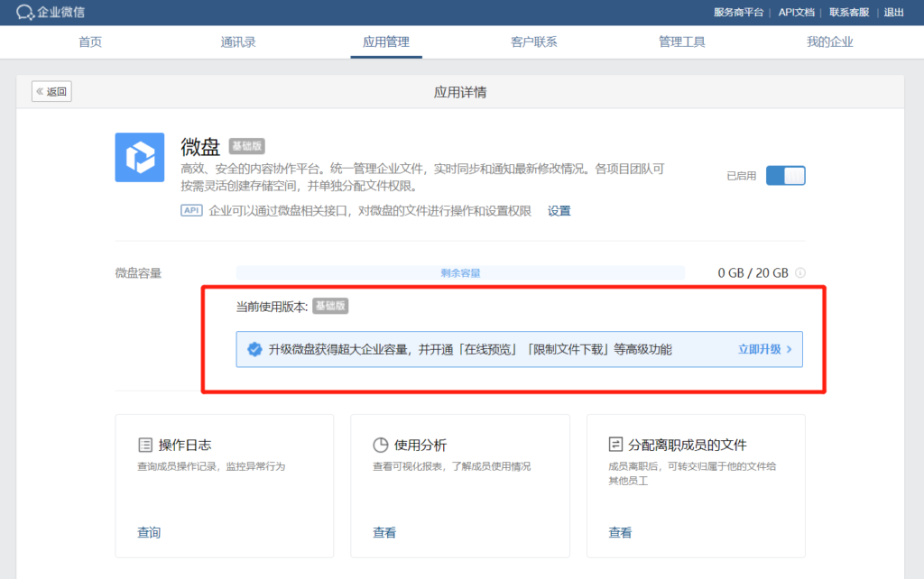Switch to the 客户联系 tab
Screen dimensions: 924x579
534,41
